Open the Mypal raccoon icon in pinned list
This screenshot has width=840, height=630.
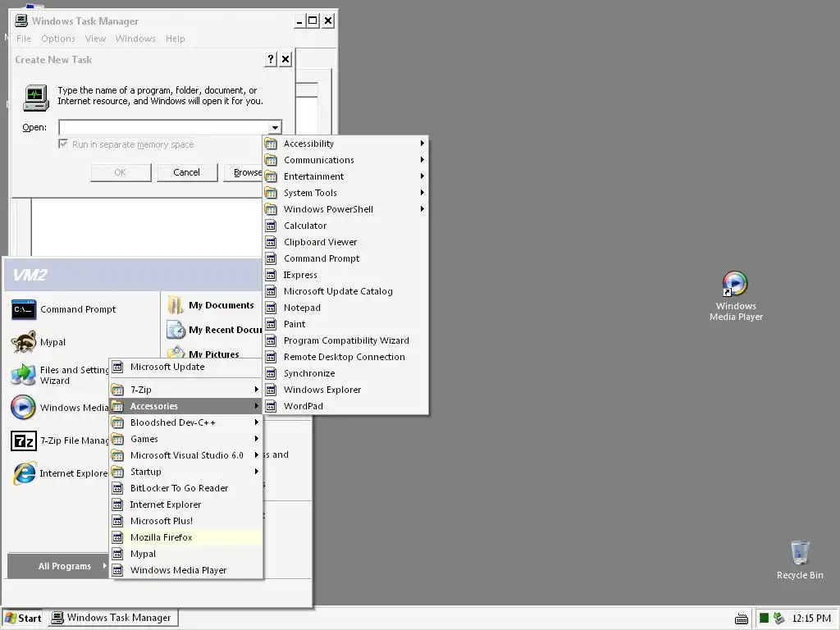coord(24,342)
